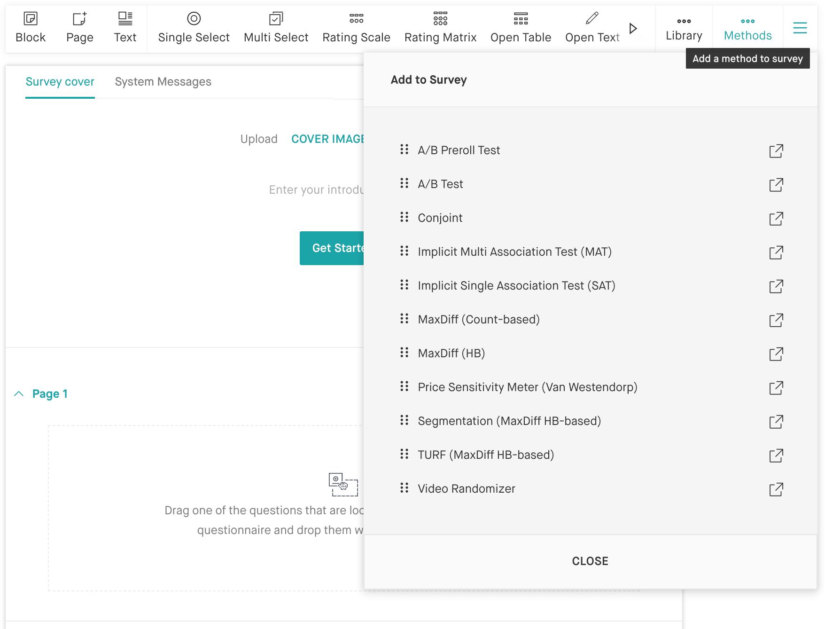Insert a new Page from toolbar
Image resolution: width=840 pixels, height=629 pixels.
tap(79, 28)
